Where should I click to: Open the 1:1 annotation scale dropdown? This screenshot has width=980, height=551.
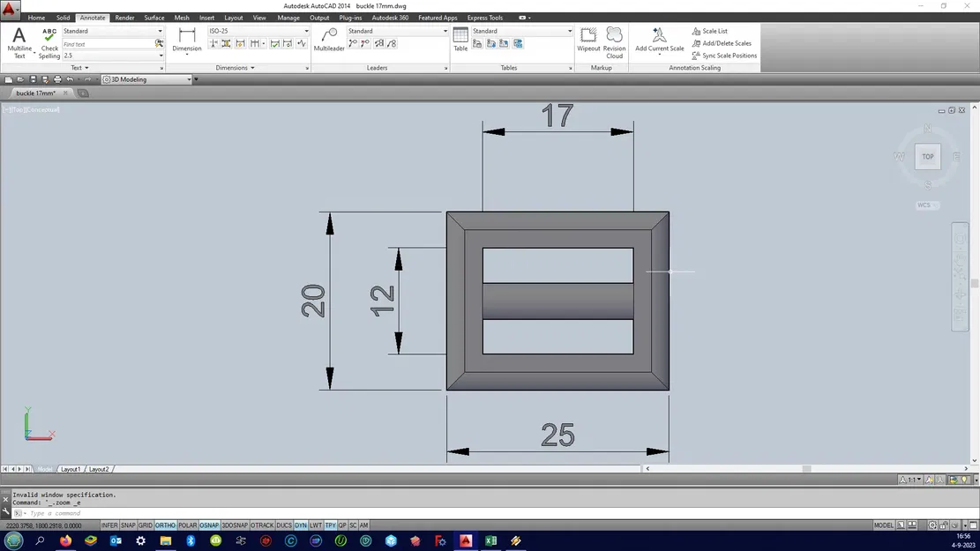(910, 480)
